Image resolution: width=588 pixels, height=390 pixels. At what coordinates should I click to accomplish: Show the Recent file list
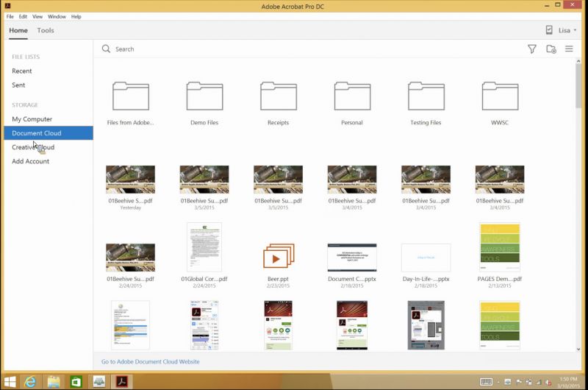(22, 71)
